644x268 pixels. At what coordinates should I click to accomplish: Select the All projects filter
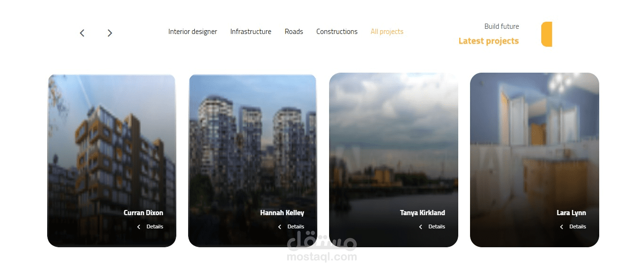pos(387,32)
